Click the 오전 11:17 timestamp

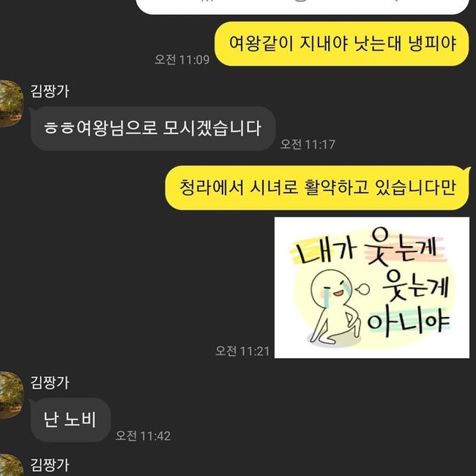click(308, 144)
